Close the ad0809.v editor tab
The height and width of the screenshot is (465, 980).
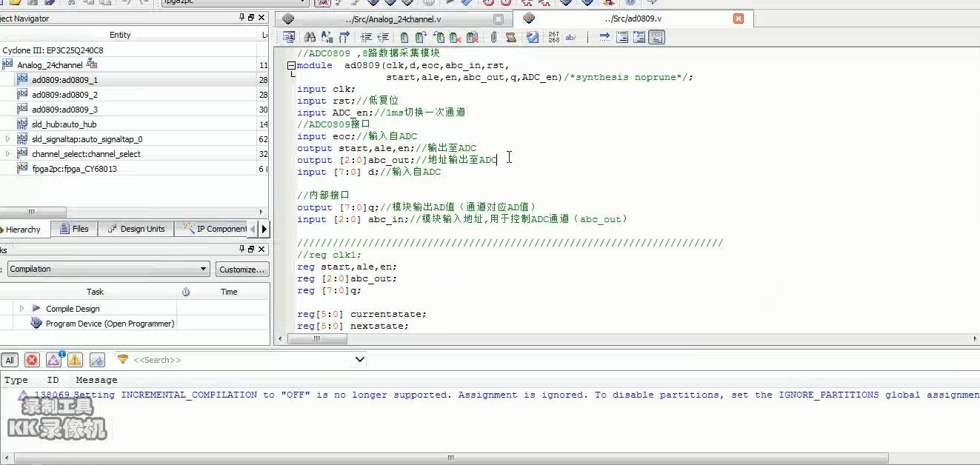[x=739, y=19]
